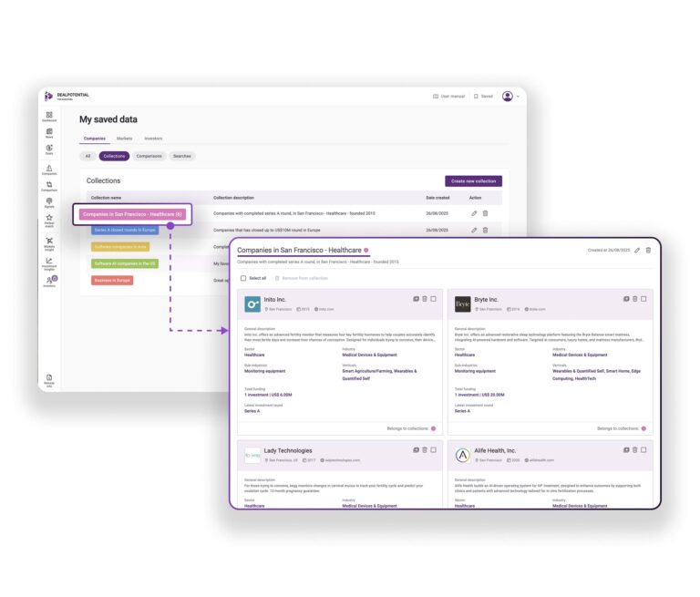Expand the user profile dropdown arrow
This screenshot has width=700, height=597.
518,97
